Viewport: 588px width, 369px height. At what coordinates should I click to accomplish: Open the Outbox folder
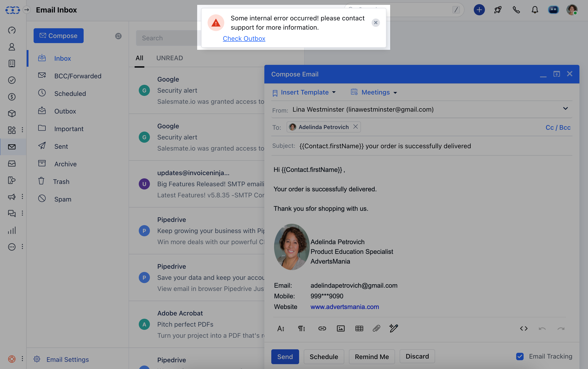point(65,111)
